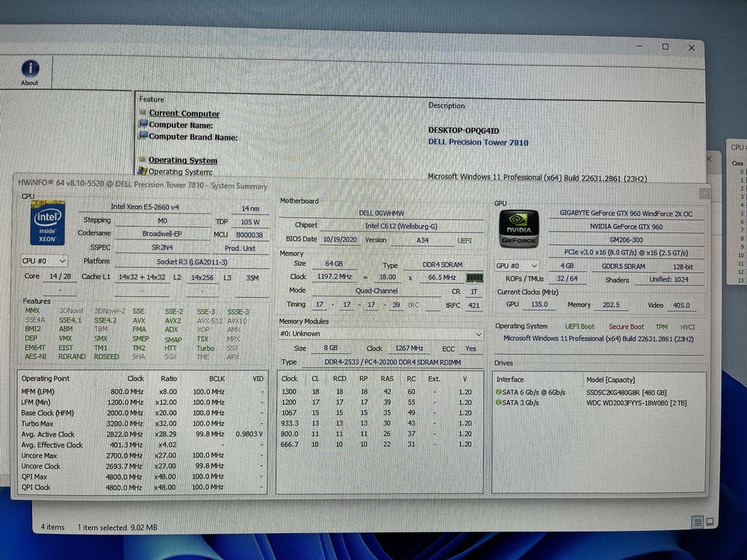Click the GDDR5 SDRAM memory type value
Screen dimensions: 747x560
pyautogui.click(x=623, y=267)
